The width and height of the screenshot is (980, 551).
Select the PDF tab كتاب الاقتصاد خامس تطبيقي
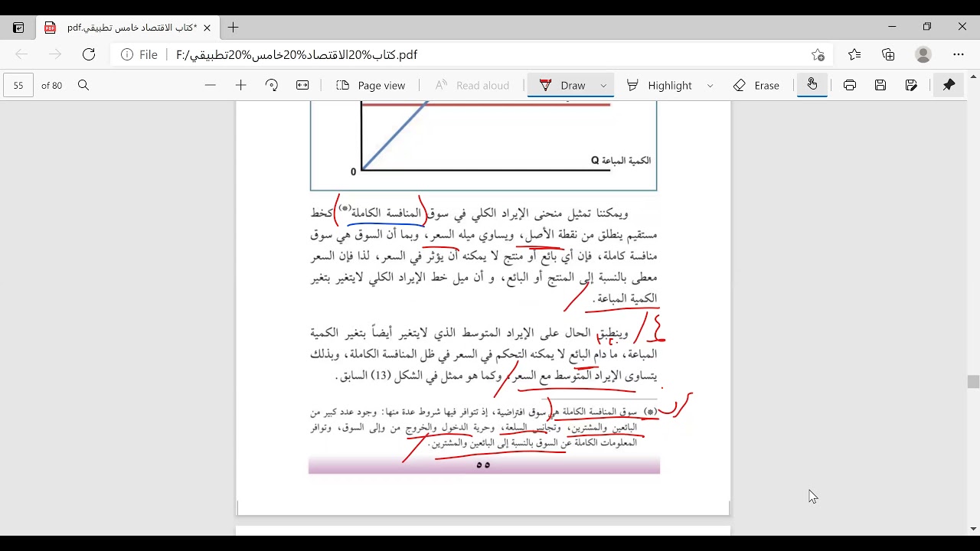(129, 28)
